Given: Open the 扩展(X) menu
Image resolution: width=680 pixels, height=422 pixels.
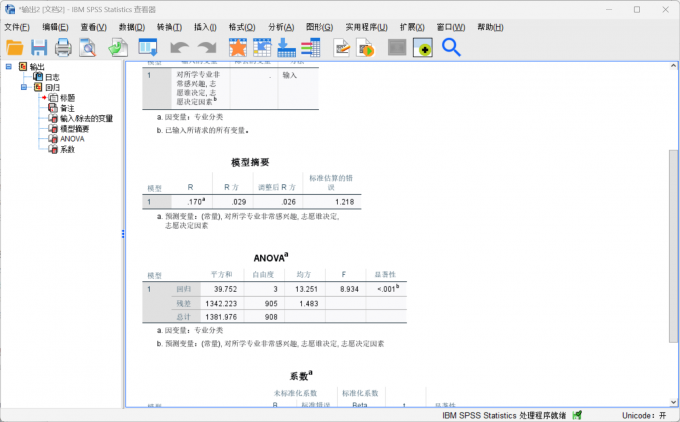Looking at the screenshot, I should 412,27.
